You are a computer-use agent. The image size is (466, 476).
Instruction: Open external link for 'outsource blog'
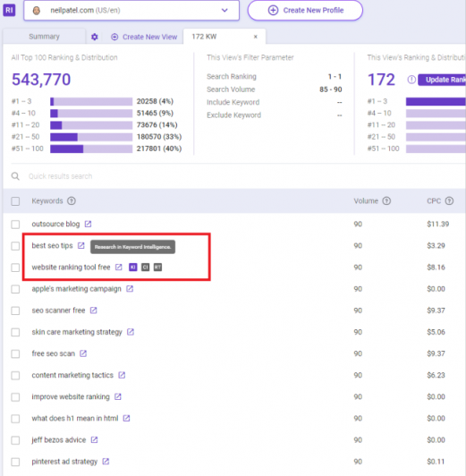point(88,224)
